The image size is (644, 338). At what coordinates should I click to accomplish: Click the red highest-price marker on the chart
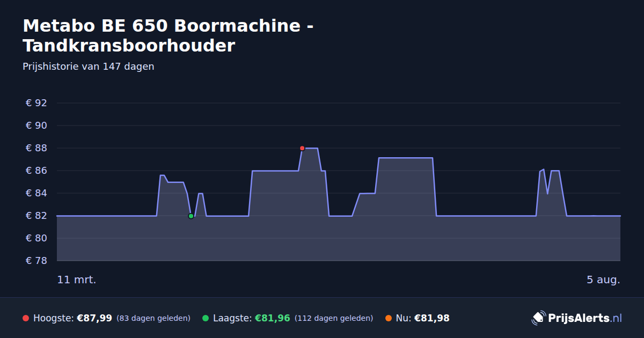click(x=302, y=148)
